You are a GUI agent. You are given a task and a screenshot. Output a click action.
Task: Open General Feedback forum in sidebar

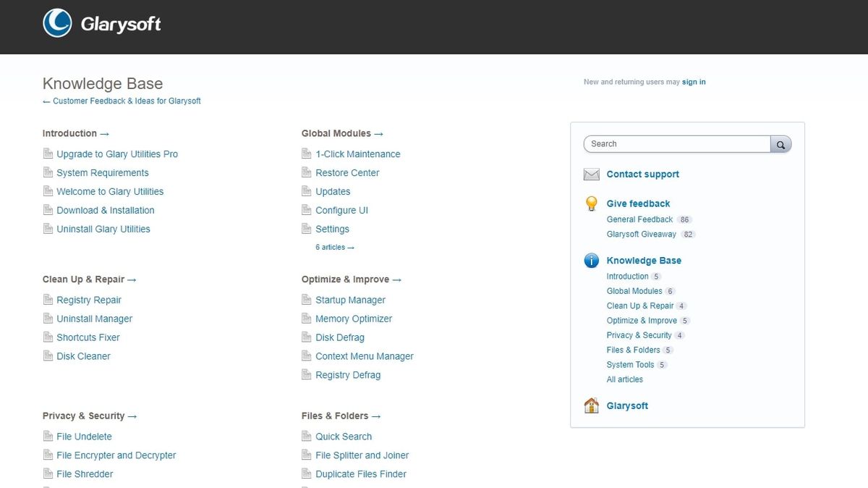pyautogui.click(x=639, y=219)
